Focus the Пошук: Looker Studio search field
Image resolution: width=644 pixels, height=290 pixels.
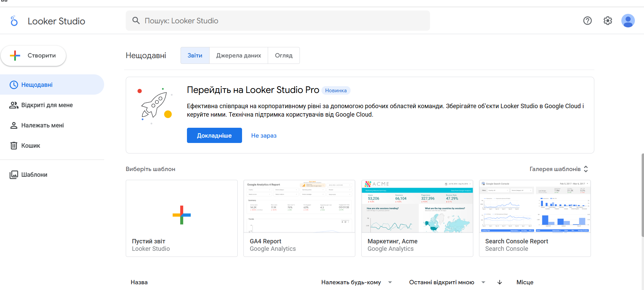[x=278, y=21]
